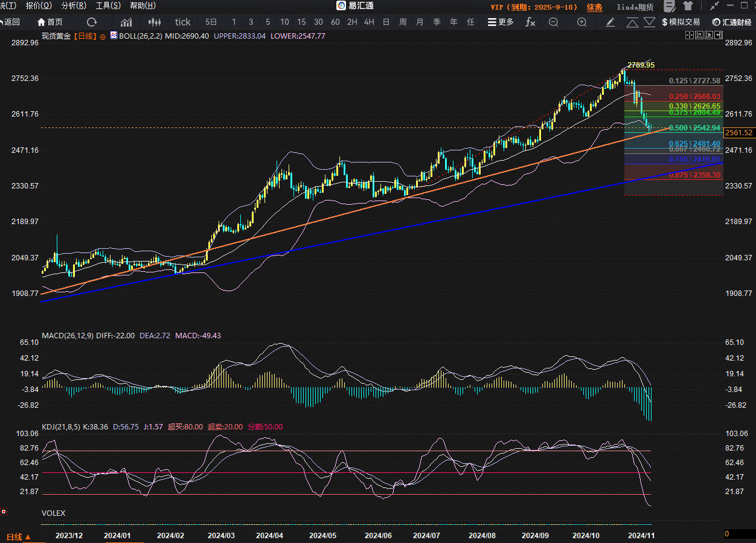Screen dimensions: 756x543
Task: Toggle the orange circle marker beside 日线
Action: click(x=103, y=36)
